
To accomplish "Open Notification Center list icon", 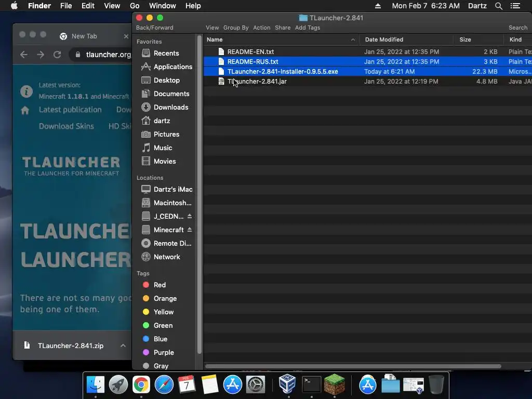I will click(x=515, y=6).
